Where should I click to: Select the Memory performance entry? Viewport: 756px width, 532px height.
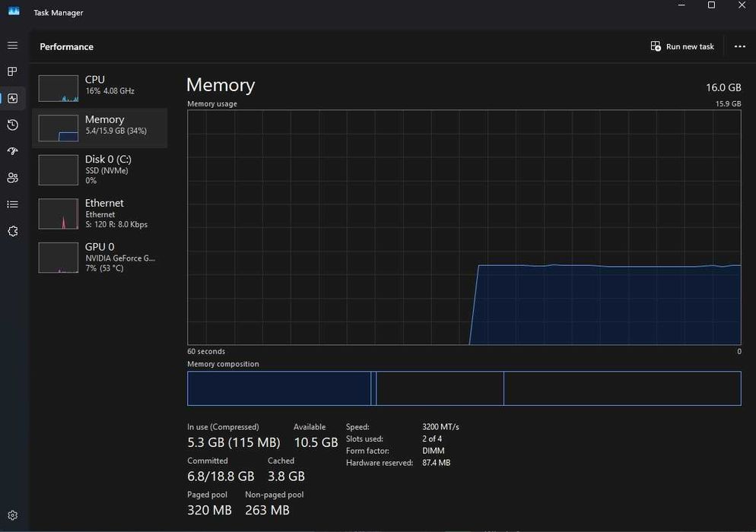[x=100, y=128]
